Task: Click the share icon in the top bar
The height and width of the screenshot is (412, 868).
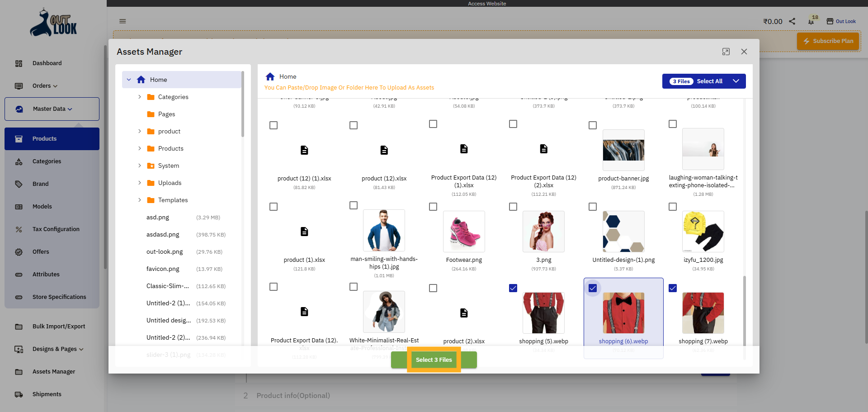Action: 792,21
